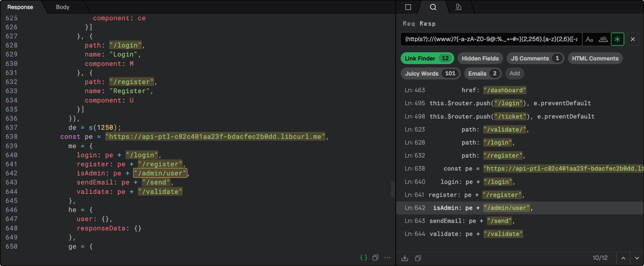The image size is (644, 266).
Task: Clear the regex search with the X icon
Action: tap(632, 39)
